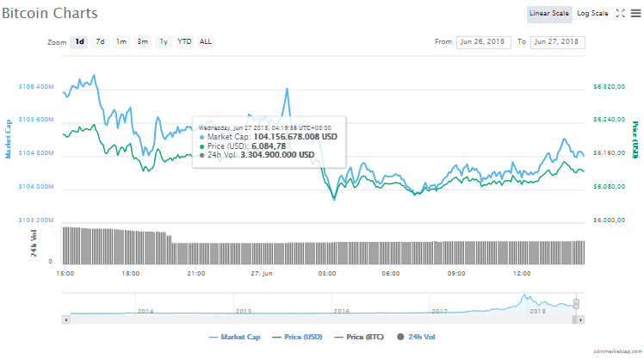Select the 1d zoom range
Image resolution: width=644 pixels, height=360 pixels.
tap(79, 42)
